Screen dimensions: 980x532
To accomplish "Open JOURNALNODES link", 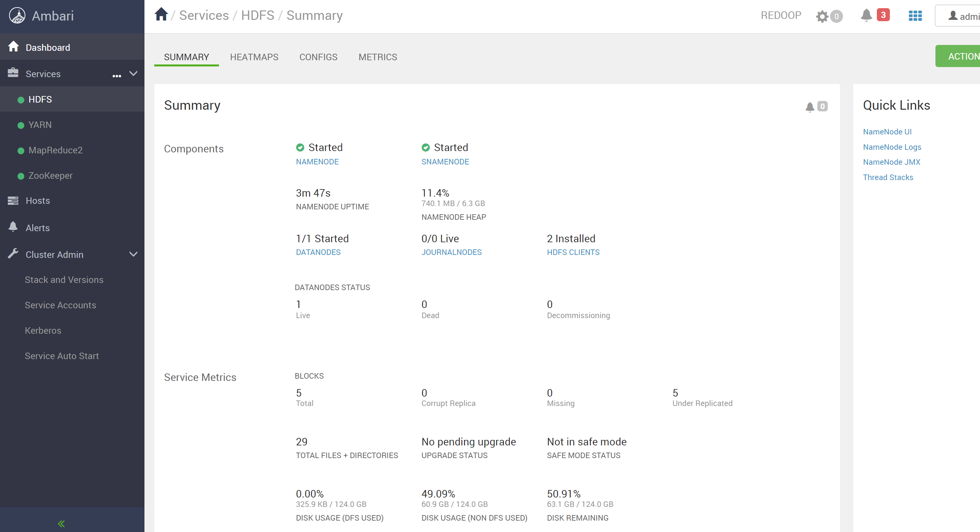I will pyautogui.click(x=452, y=252).
